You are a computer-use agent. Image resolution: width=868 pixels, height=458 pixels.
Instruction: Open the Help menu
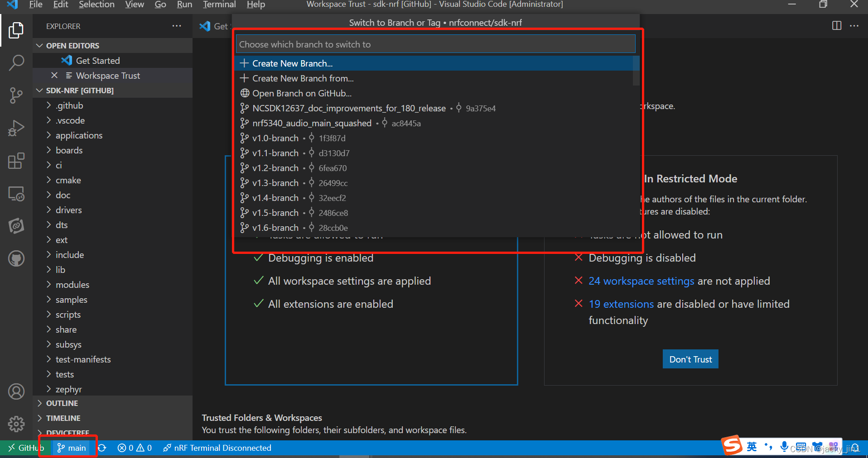[x=256, y=5]
